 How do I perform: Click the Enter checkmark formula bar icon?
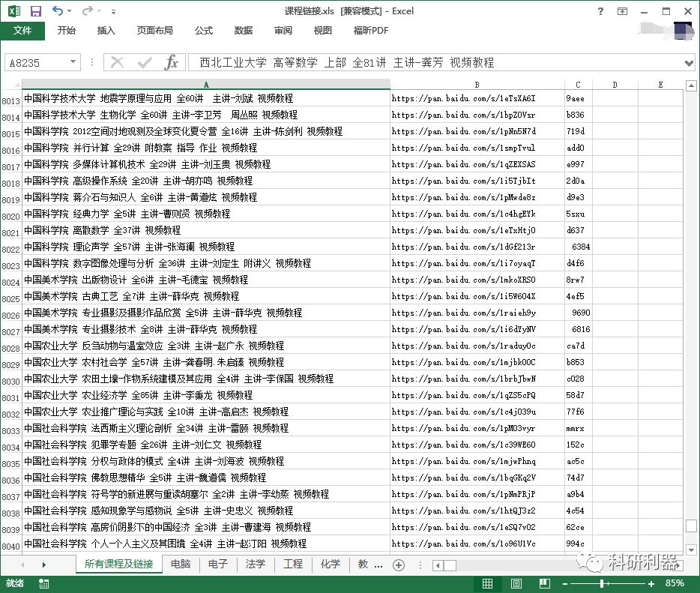145,62
